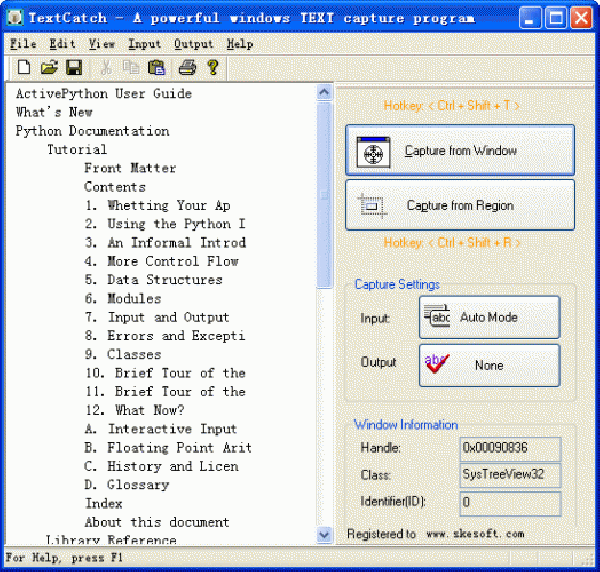Click the Save floppy disk icon
This screenshot has width=600, height=572.
point(74,67)
